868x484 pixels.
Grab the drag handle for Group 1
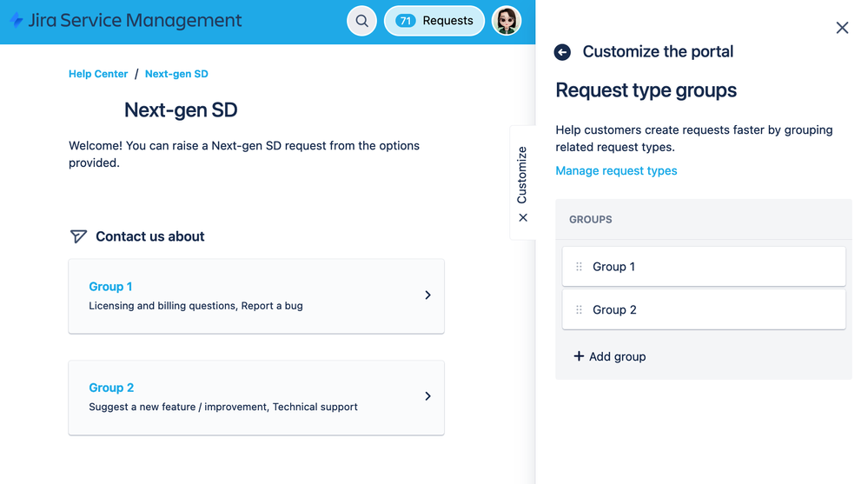pyautogui.click(x=579, y=267)
